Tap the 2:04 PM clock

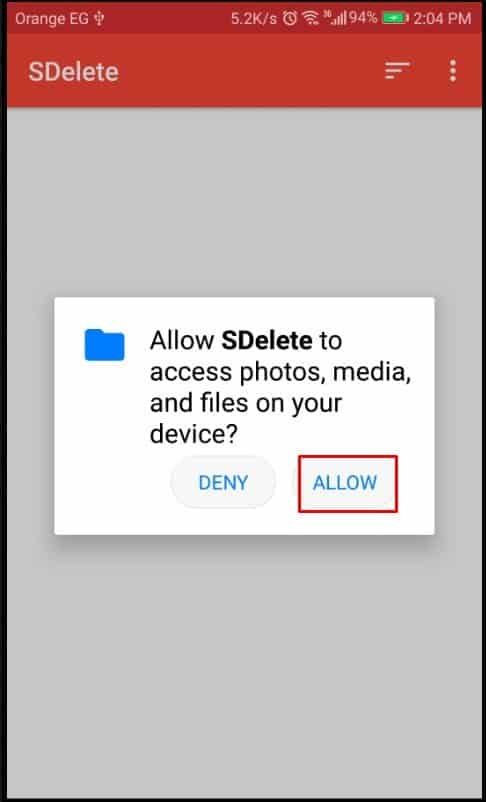(x=442, y=19)
